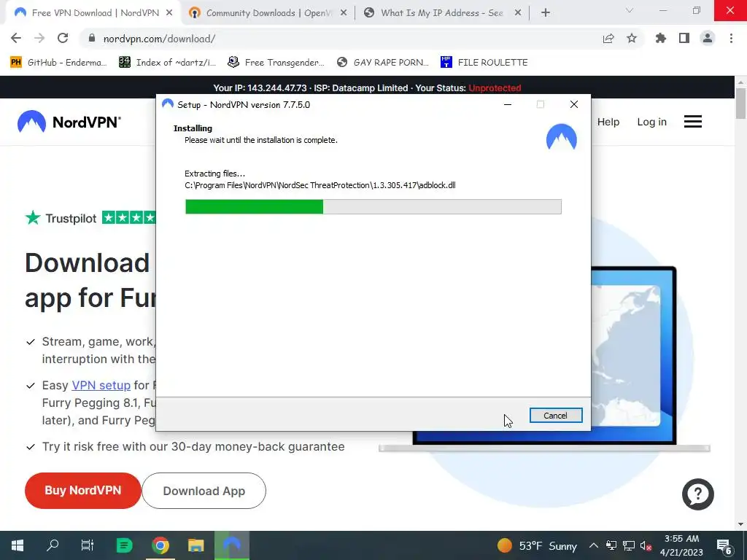Screen dimensions: 747x560
Task: Open Windows taskbar search
Action: coord(53,545)
